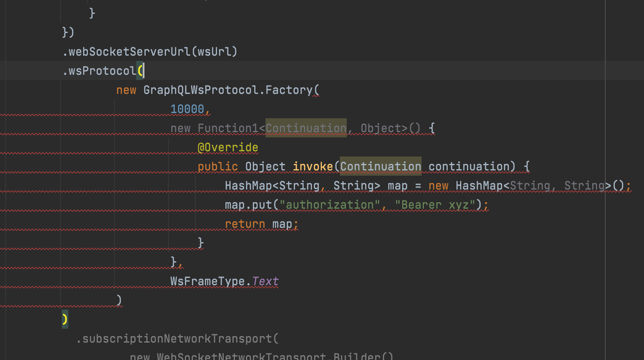Select the @Override annotation
Screen dimensions: 644x360
(227, 147)
